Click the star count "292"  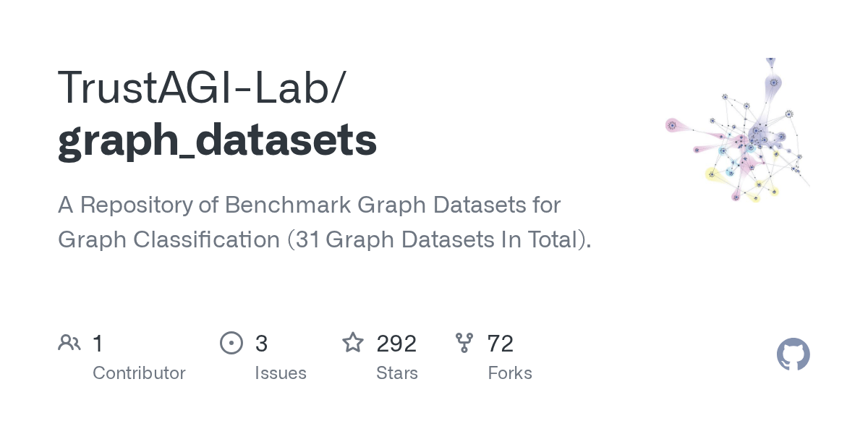point(396,343)
